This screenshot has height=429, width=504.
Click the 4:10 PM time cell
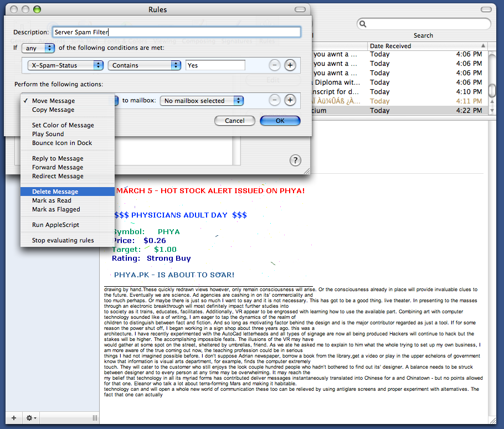coord(469,92)
